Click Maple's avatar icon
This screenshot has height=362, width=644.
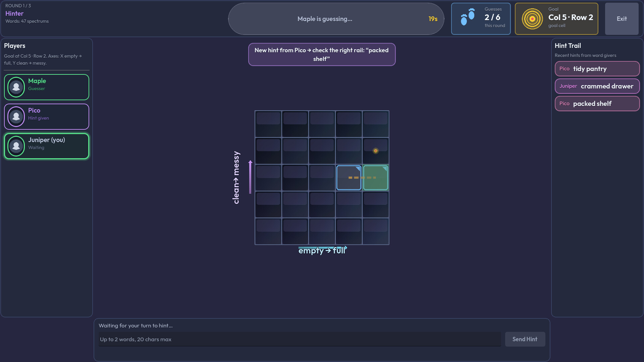click(x=16, y=87)
